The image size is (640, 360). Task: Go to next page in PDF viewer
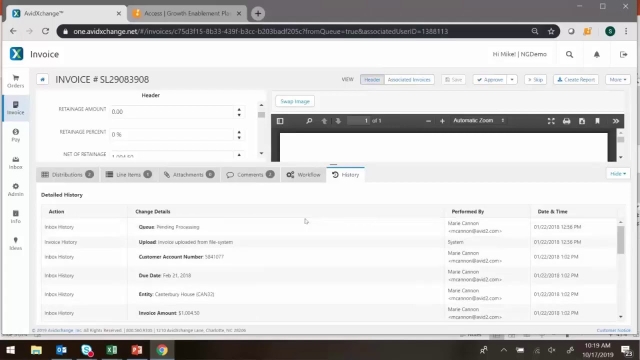coord(338,121)
